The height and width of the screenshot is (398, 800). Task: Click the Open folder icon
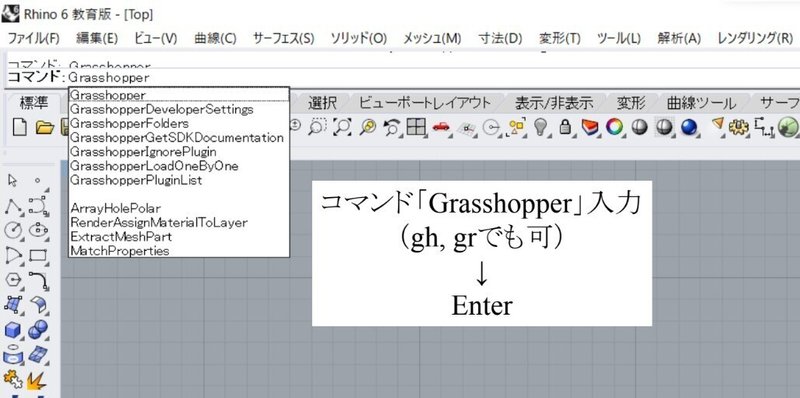click(x=45, y=128)
